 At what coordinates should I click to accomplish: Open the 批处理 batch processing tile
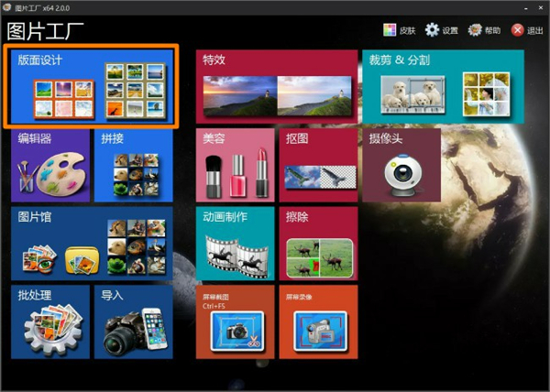point(49,322)
